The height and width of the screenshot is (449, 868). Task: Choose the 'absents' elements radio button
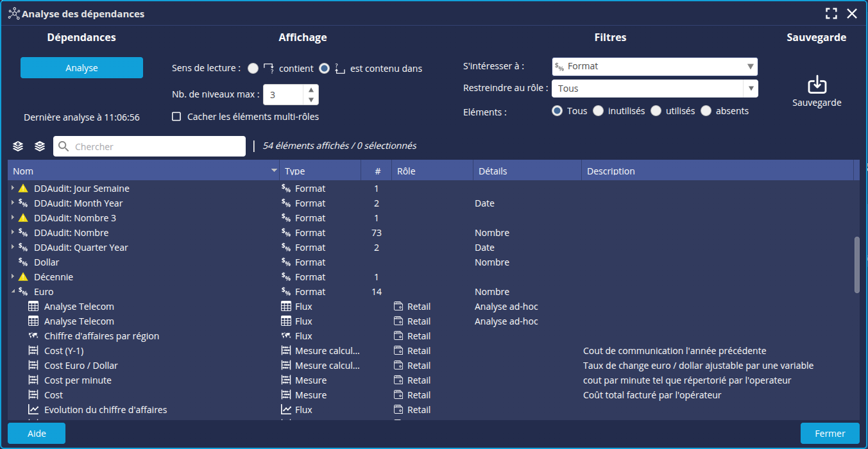(706, 111)
